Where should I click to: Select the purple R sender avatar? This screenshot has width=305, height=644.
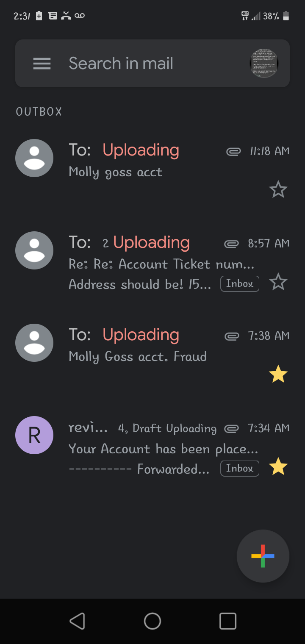[34, 435]
